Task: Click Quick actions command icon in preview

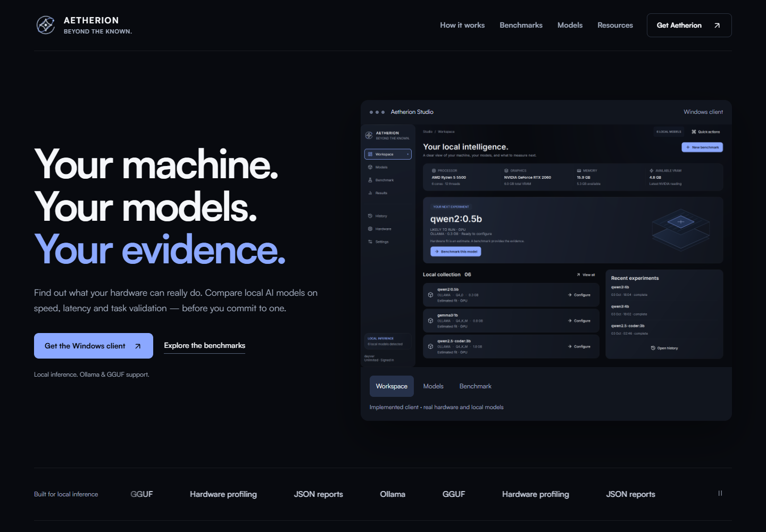Action: click(694, 131)
